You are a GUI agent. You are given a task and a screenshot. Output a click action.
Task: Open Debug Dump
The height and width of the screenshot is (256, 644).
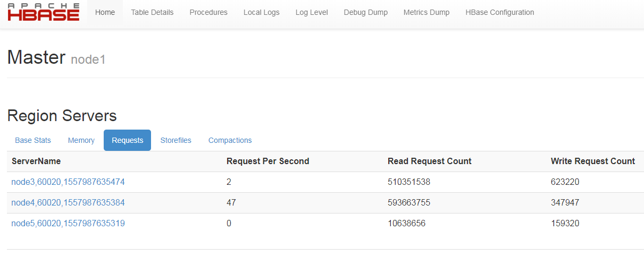(366, 12)
